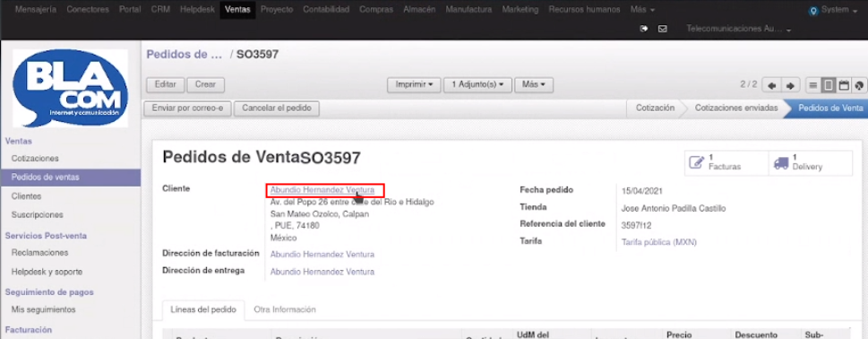Click Cancelar el pedido button
The image size is (868, 339).
(x=277, y=108)
